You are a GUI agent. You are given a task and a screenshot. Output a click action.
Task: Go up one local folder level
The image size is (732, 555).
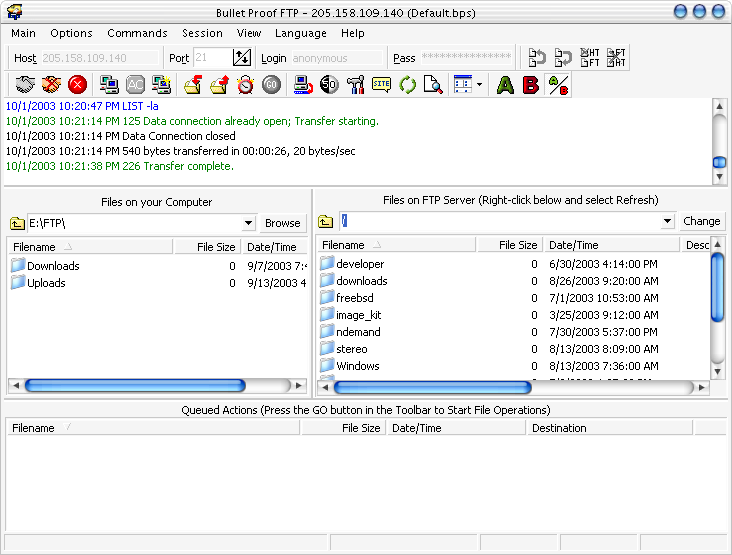(17, 223)
